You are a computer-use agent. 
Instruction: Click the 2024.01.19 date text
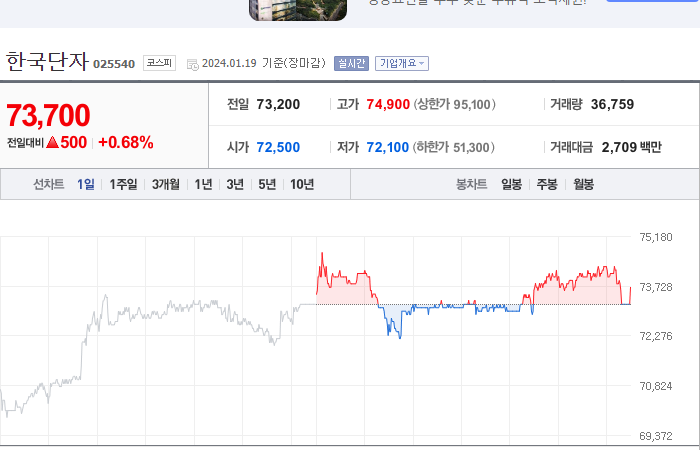pos(229,63)
